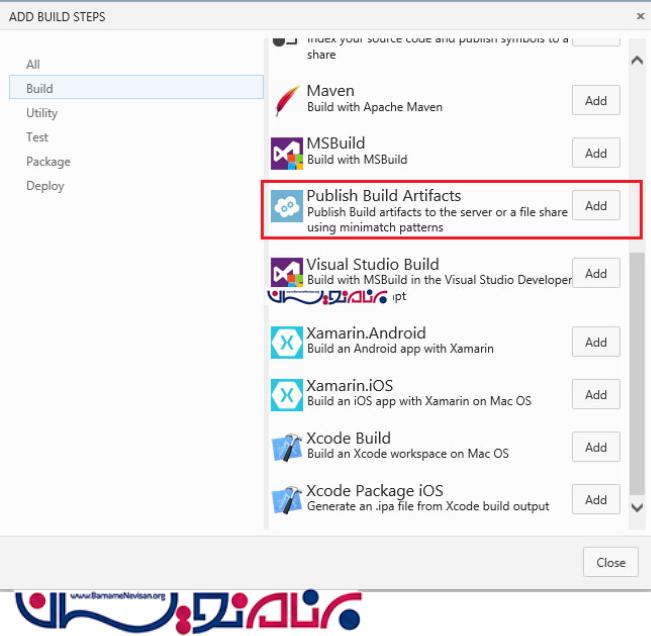Click the MSBuild title text
Viewport: 651px width, 636px height.
[335, 143]
